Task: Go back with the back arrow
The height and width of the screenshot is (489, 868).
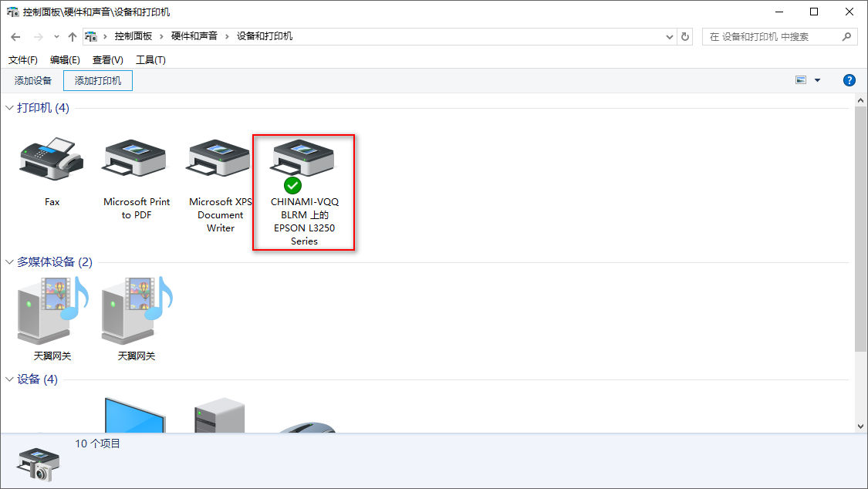Action: [x=15, y=36]
